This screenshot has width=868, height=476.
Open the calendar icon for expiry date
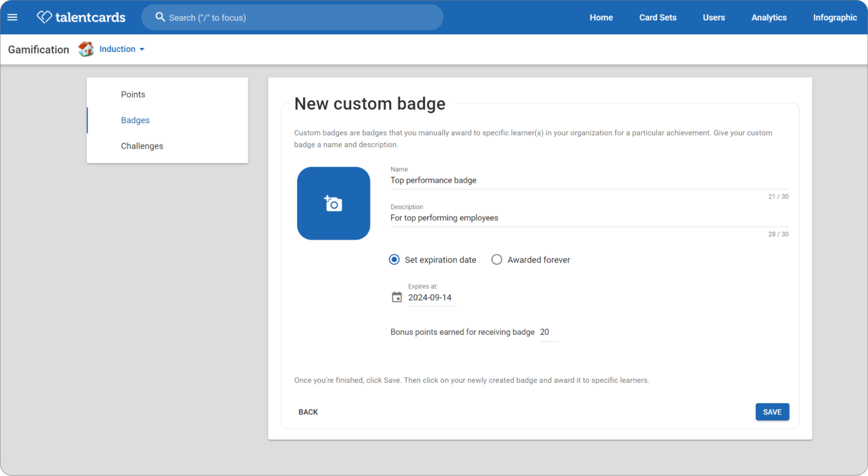[x=397, y=297]
